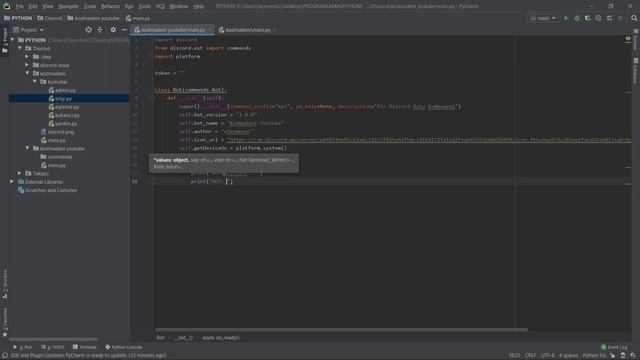Open the Favorites tool window on left edge
Viewport: 640px width, 360px height.
pyautogui.click(x=5, y=322)
